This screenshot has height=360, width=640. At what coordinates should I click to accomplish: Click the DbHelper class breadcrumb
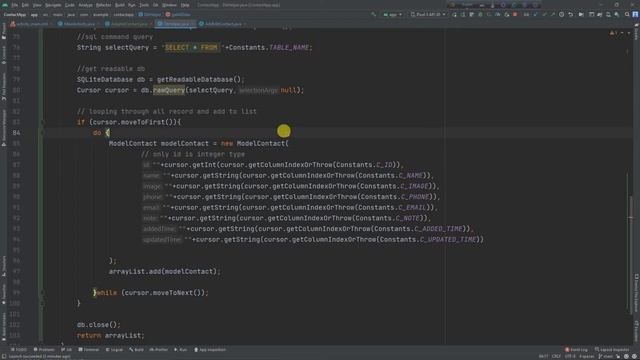click(x=151, y=15)
